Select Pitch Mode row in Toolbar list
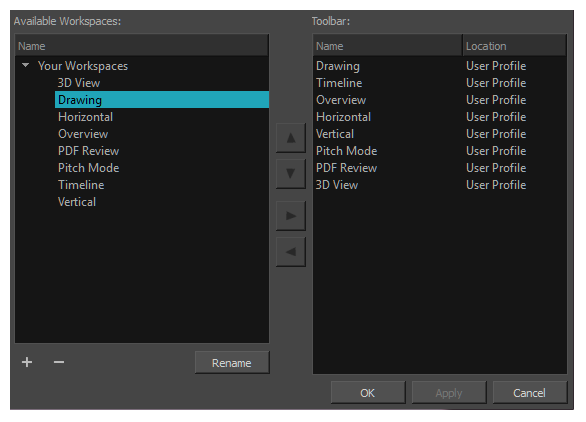This screenshot has width=586, height=422. coord(440,151)
